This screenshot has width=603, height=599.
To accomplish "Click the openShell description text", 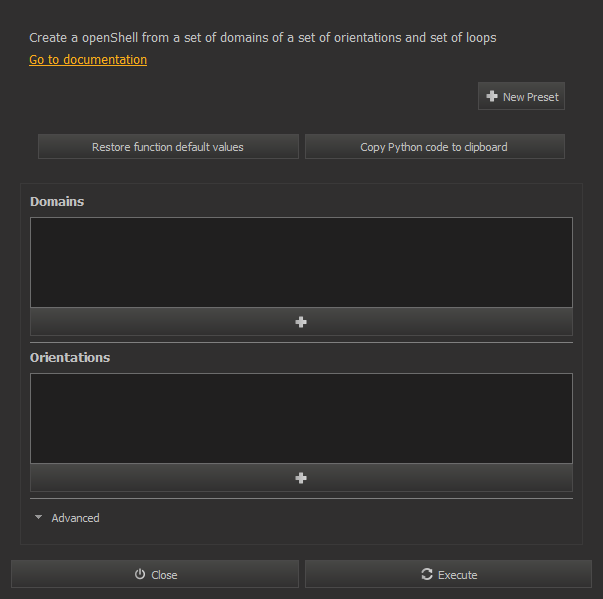I will pos(263,38).
